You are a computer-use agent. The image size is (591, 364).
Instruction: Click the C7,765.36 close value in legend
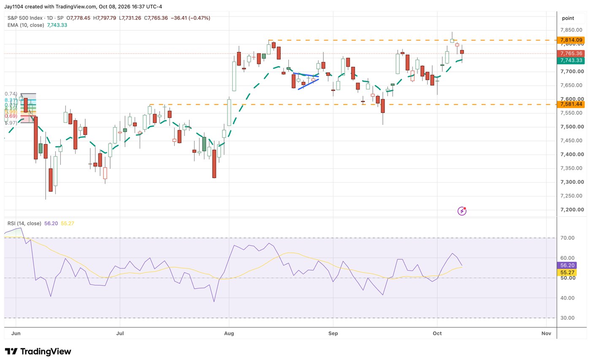click(156, 18)
